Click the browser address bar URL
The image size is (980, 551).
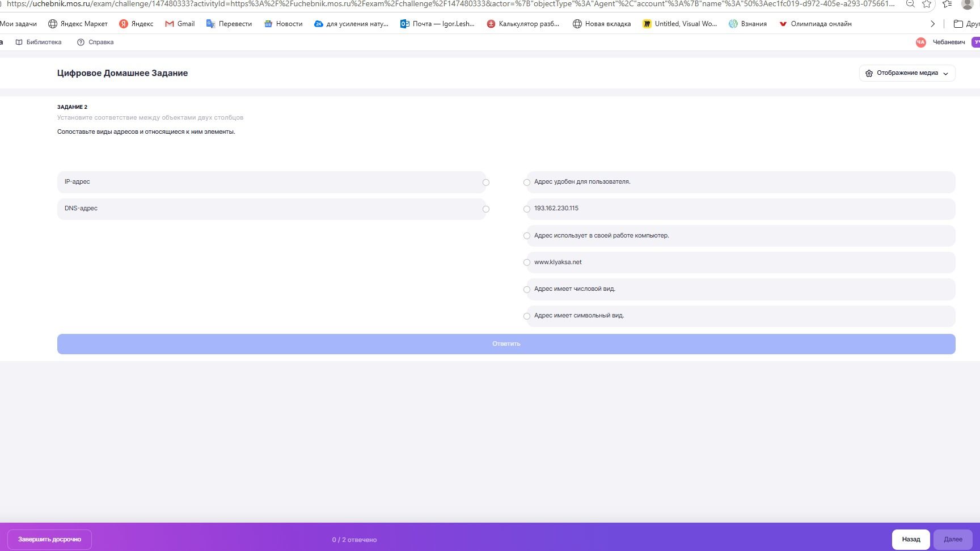(451, 4)
